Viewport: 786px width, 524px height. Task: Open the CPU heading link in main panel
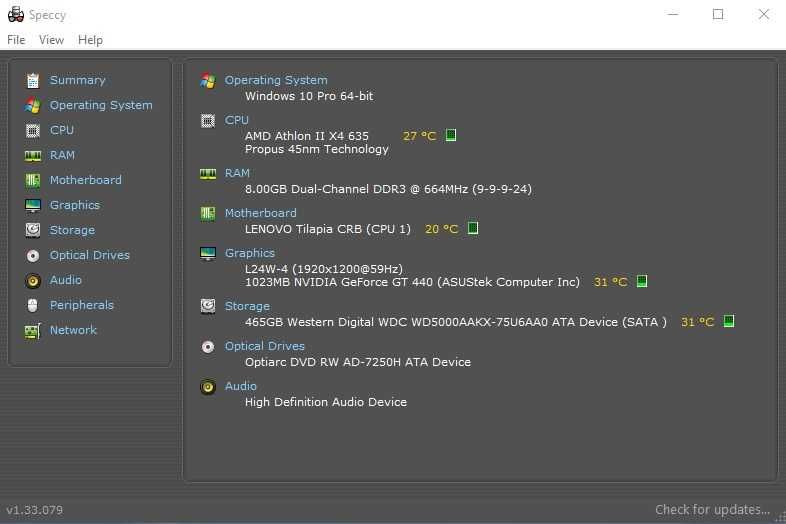click(x=237, y=120)
